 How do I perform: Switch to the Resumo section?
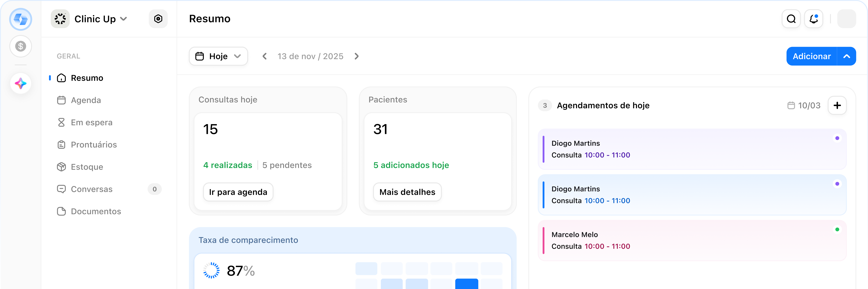coord(87,78)
